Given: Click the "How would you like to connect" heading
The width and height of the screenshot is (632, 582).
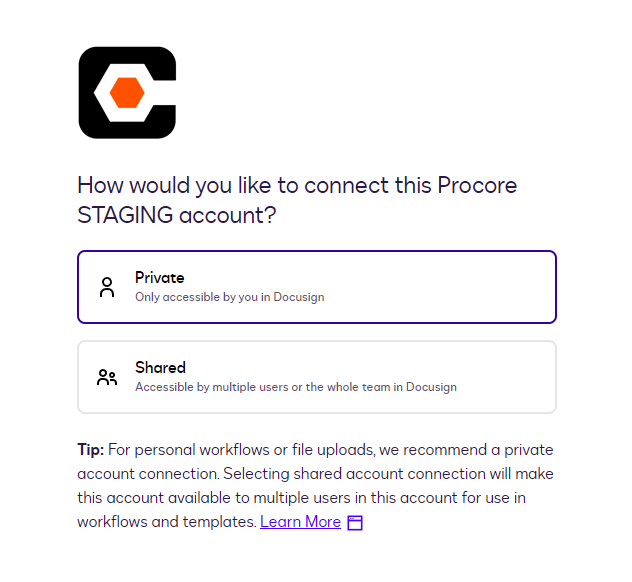Looking at the screenshot, I should [x=297, y=186].
